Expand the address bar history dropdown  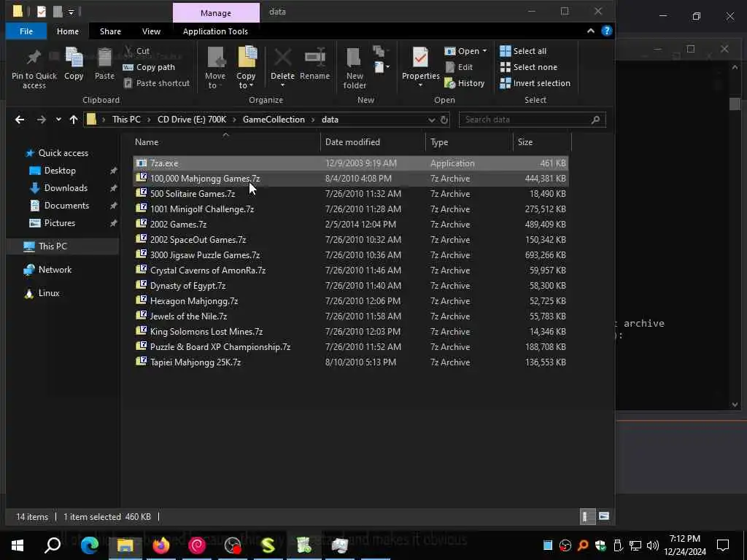tap(432, 120)
